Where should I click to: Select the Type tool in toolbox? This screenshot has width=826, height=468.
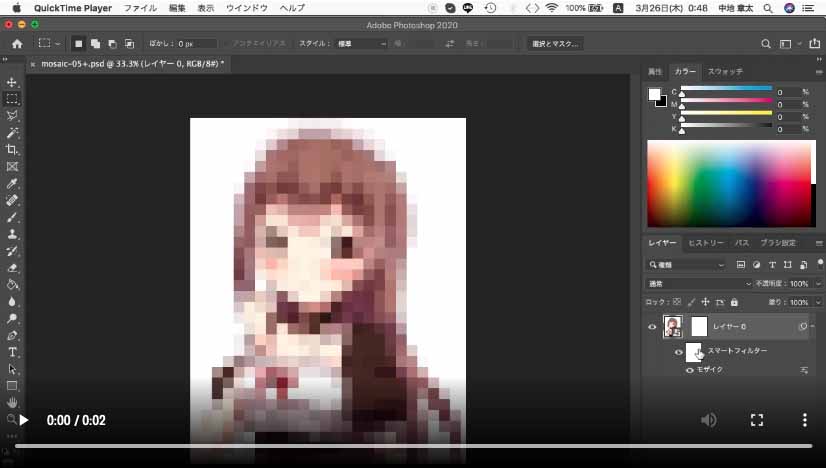click(x=12, y=352)
